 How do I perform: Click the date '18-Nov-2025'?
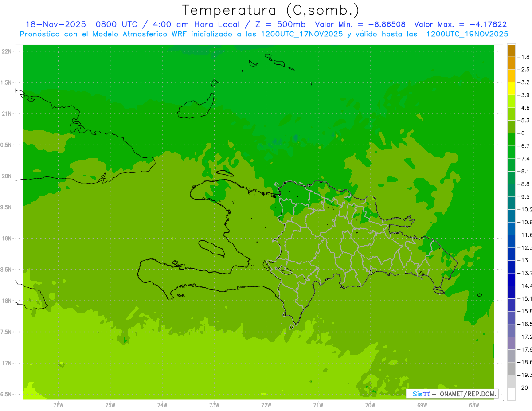pos(55,24)
